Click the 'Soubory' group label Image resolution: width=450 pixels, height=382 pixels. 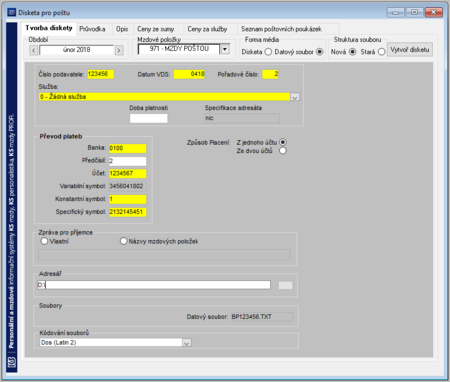click(50, 306)
